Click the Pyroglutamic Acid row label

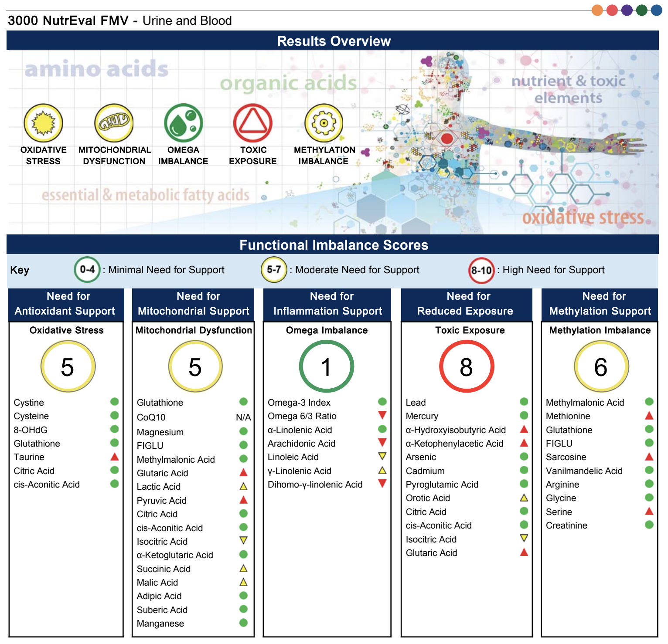tap(442, 485)
